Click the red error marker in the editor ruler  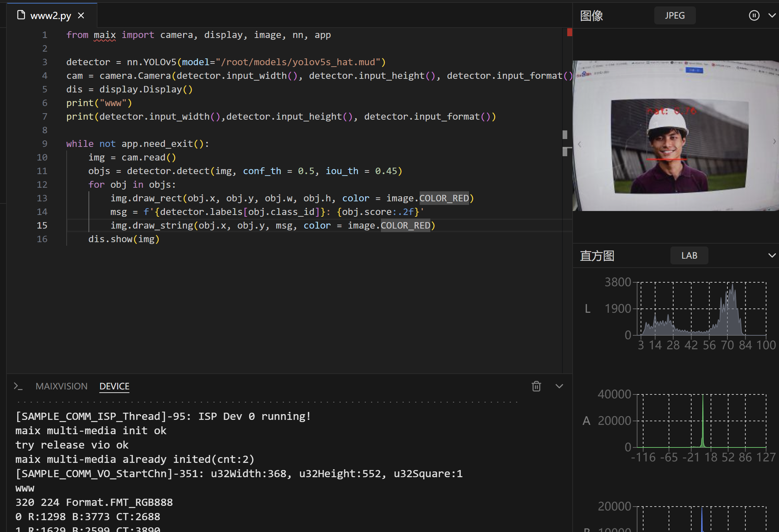coord(569,33)
